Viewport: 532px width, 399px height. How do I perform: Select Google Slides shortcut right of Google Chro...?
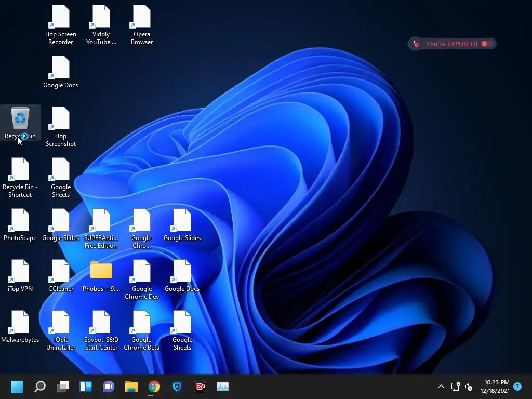point(182,225)
